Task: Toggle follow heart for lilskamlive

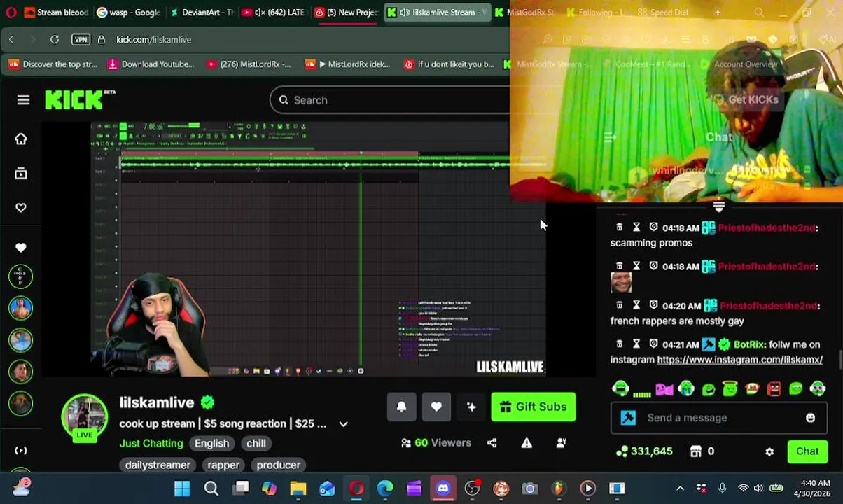Action: [436, 407]
